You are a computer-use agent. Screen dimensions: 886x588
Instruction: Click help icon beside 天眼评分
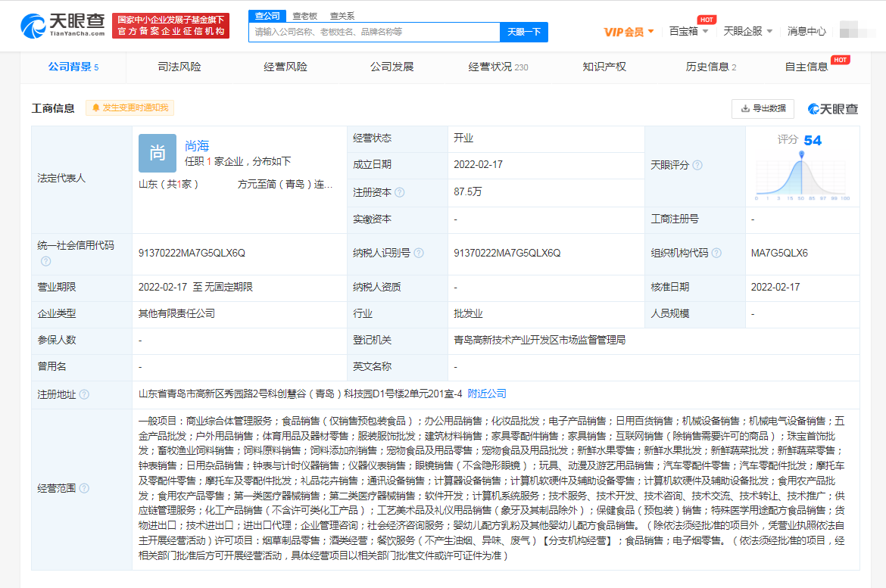(697, 165)
